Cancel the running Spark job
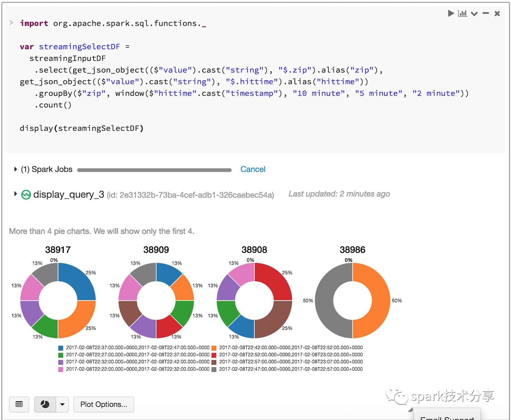 253,169
